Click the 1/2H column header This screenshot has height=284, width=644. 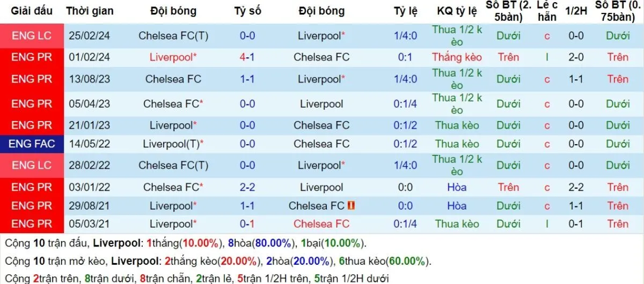point(576,11)
